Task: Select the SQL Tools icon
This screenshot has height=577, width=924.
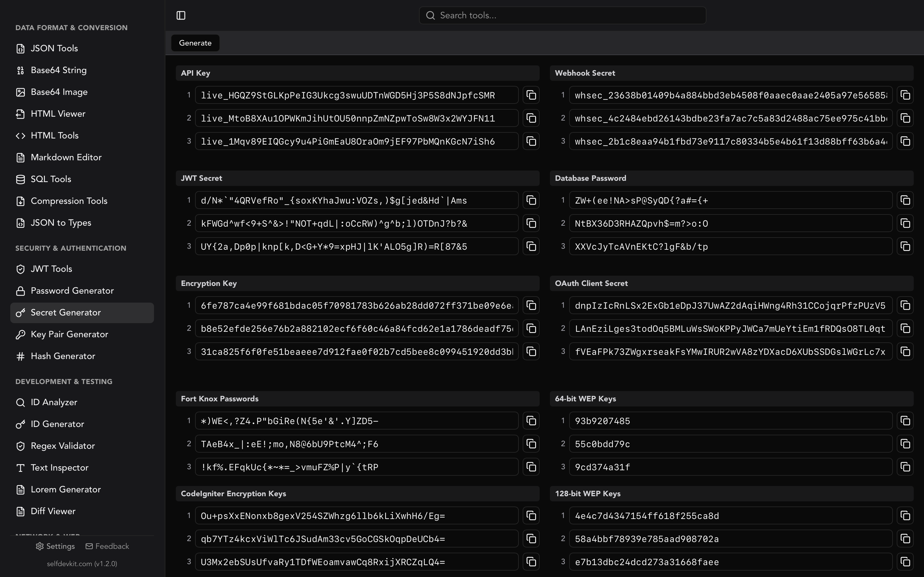Action: pos(20,179)
